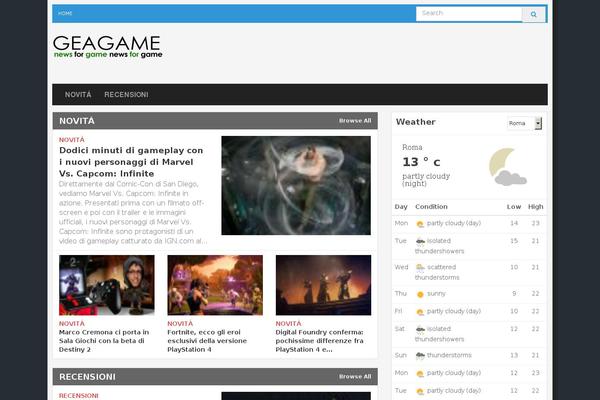Image resolution: width=600 pixels, height=400 pixels.
Task: Click NOVITÁ label above Fortnite article
Action: [x=180, y=323]
